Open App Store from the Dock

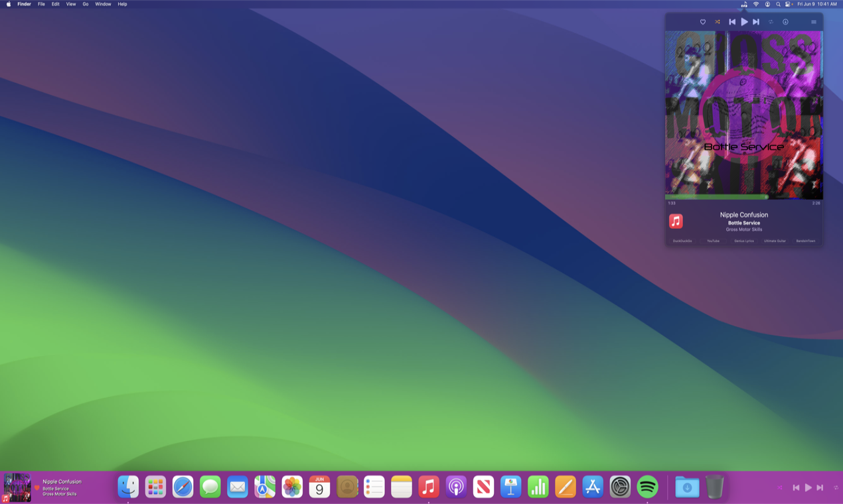[x=593, y=487]
